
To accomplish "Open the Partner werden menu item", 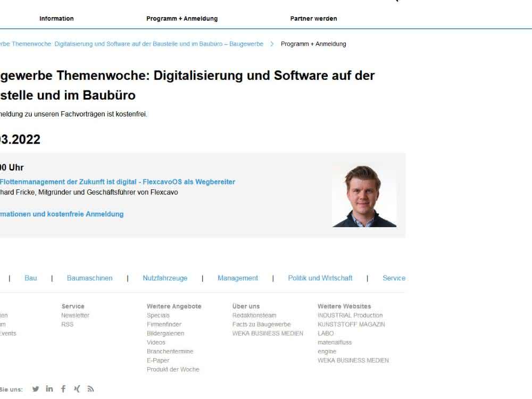I will click(313, 19).
